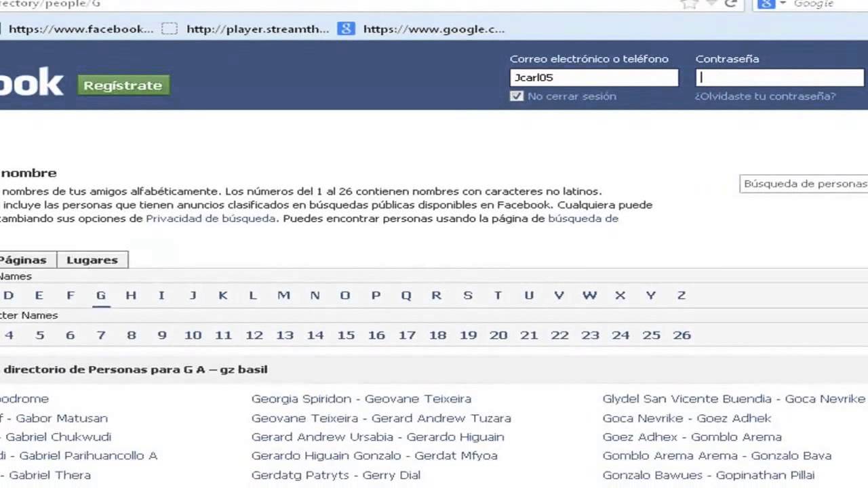Reload the page with the refresh icon
The image size is (868, 488).
tap(731, 3)
